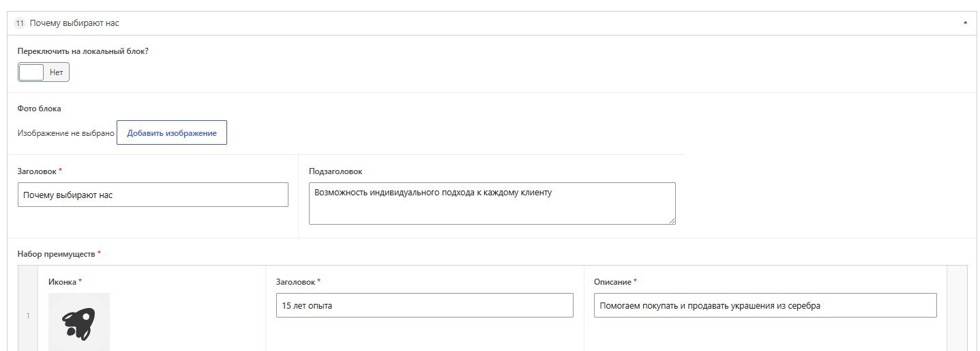Click the '15 лет опыта' field
The width and height of the screenshot is (980, 351).
[x=425, y=305]
